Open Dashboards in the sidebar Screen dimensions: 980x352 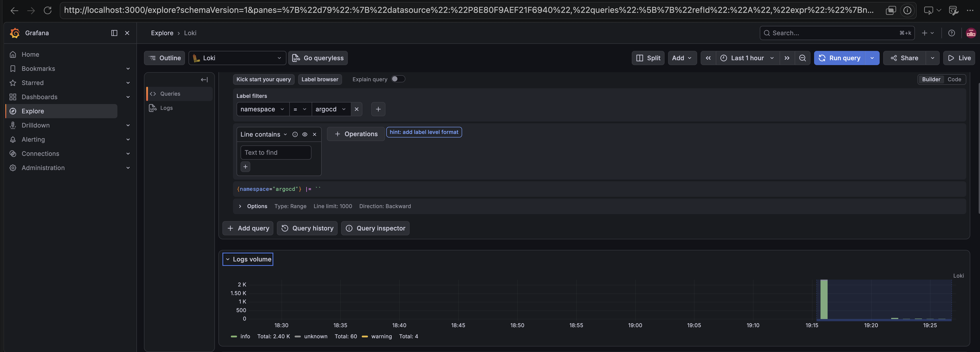(x=39, y=97)
